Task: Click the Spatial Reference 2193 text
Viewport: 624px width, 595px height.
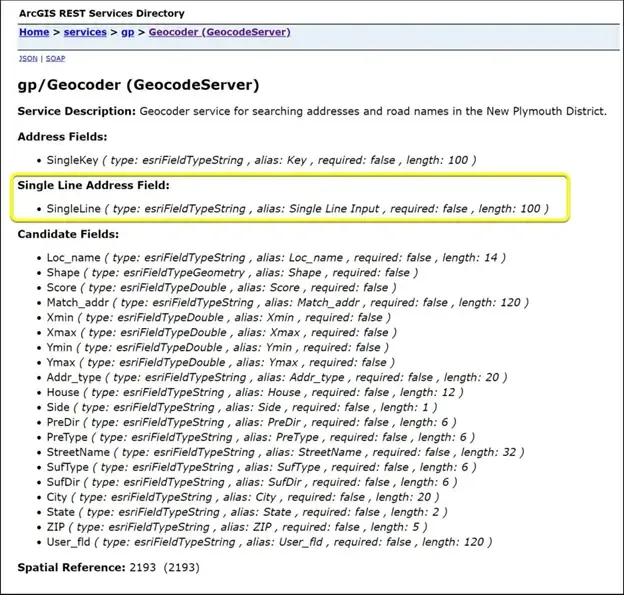Action: point(108,567)
